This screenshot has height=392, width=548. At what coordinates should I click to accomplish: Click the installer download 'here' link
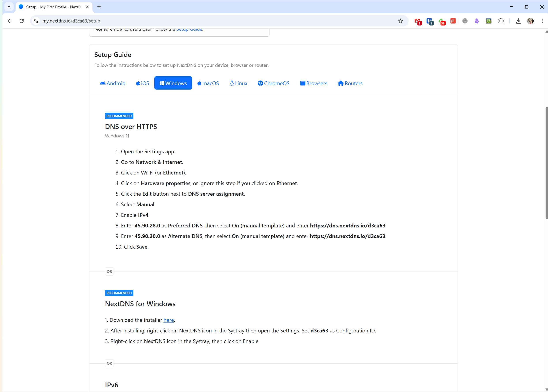(x=168, y=320)
